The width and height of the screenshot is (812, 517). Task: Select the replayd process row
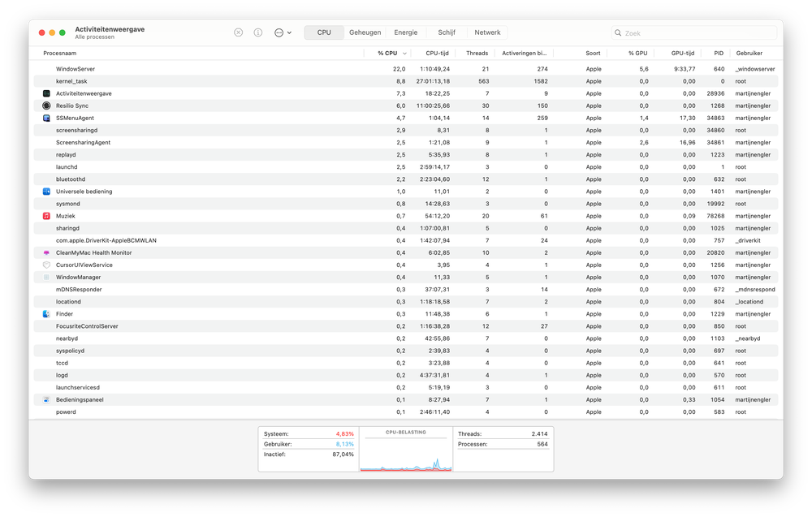[x=405, y=155]
